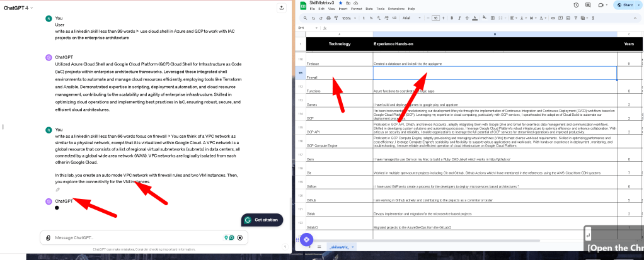Format as currency in the toolbar
This screenshot has width=644, height=260.
[x=364, y=18]
